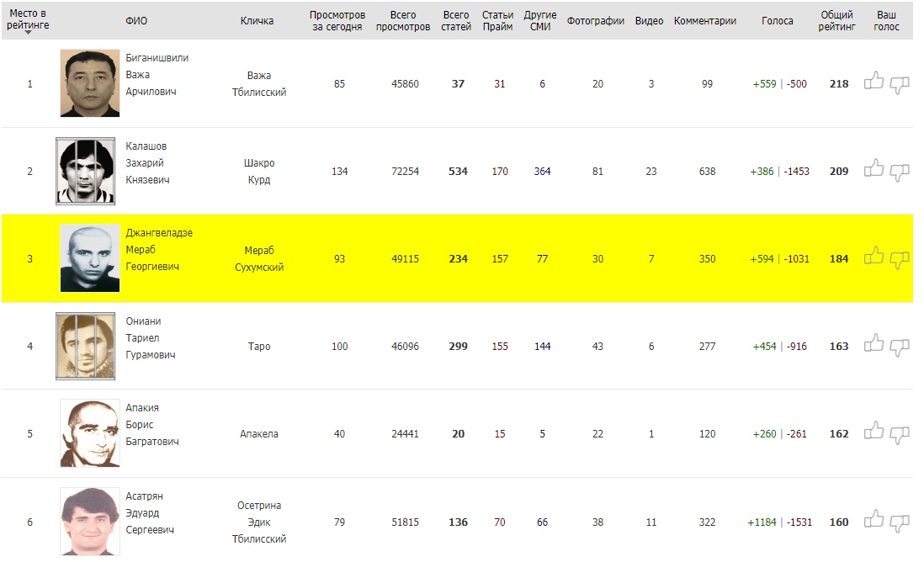Screen dimensions: 924x562
Task: Click thumbs down for Биганишвили Важа
Action: click(900, 85)
